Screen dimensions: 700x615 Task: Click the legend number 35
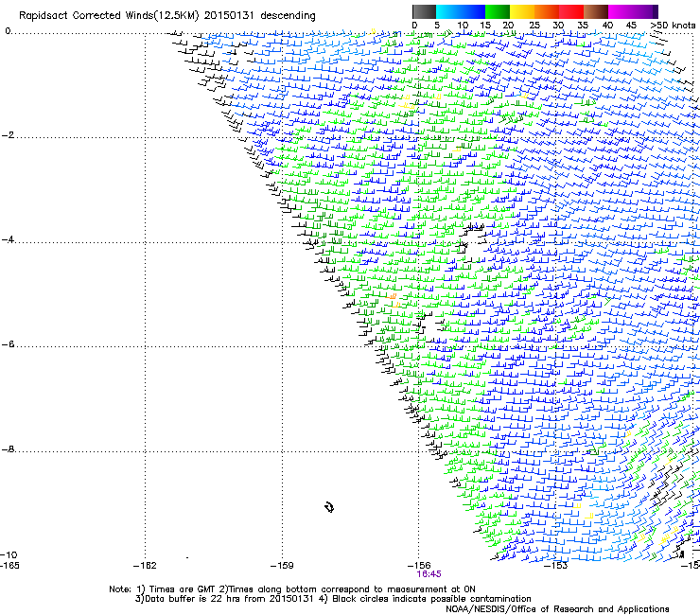click(583, 26)
